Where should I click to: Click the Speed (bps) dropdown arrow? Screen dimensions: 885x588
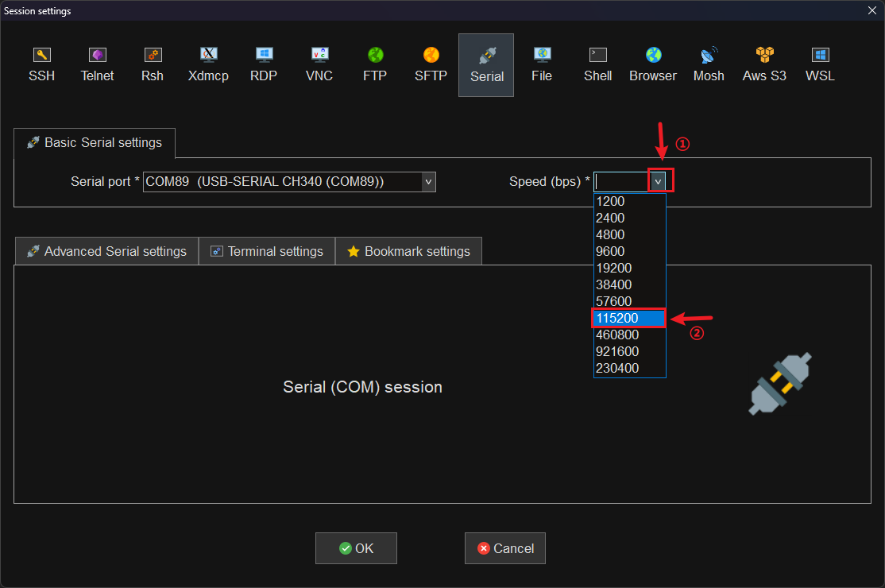tap(658, 182)
